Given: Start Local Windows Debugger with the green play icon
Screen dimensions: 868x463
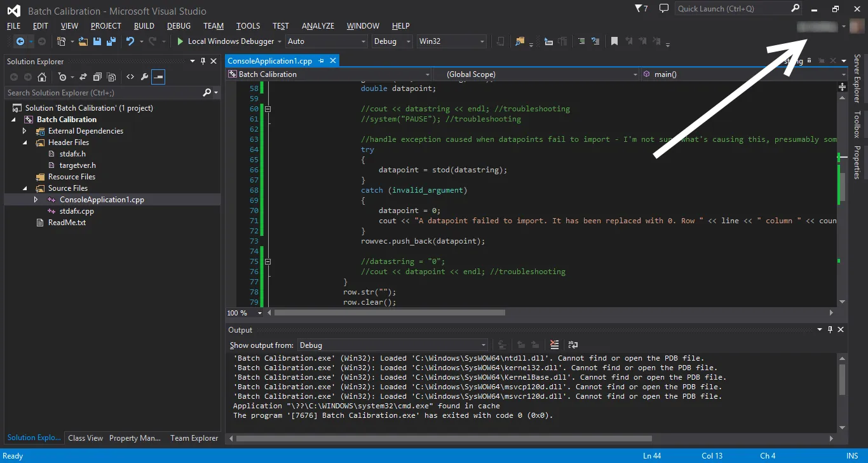Looking at the screenshot, I should tap(180, 41).
